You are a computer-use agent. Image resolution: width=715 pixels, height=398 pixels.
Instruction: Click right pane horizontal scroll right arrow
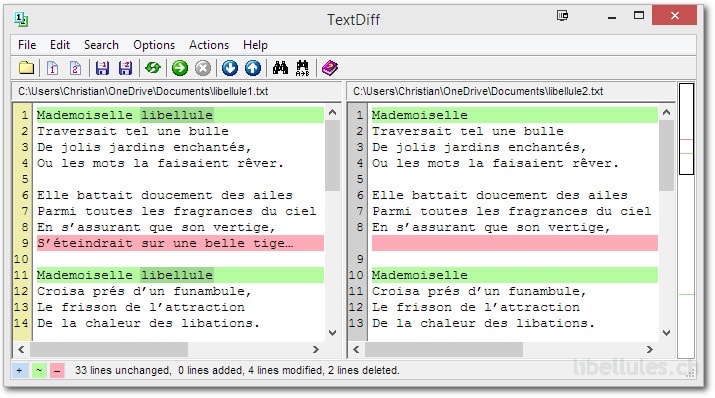650,349
